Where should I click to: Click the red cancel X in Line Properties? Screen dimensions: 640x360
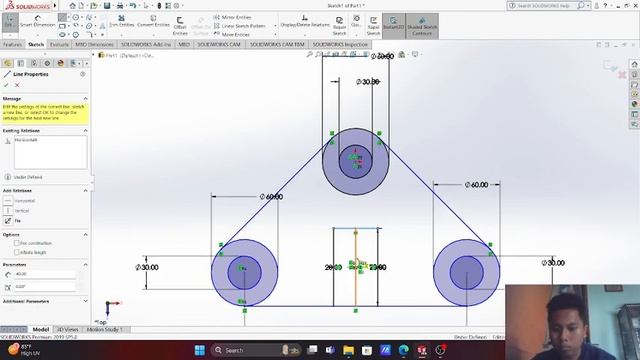click(x=17, y=85)
